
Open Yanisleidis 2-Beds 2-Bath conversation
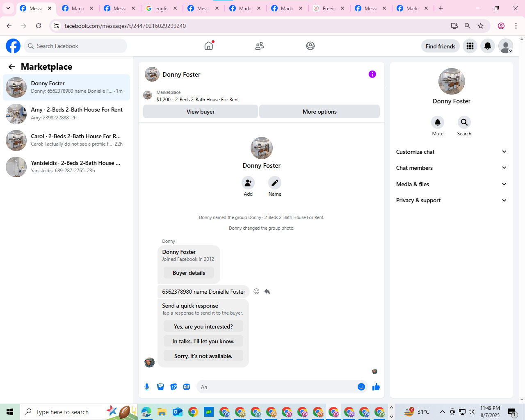click(x=66, y=167)
